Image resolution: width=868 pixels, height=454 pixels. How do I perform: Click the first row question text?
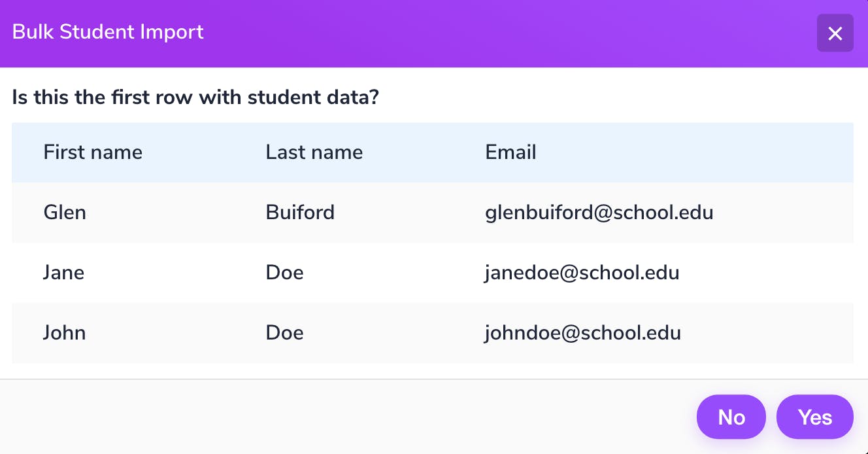[195, 98]
